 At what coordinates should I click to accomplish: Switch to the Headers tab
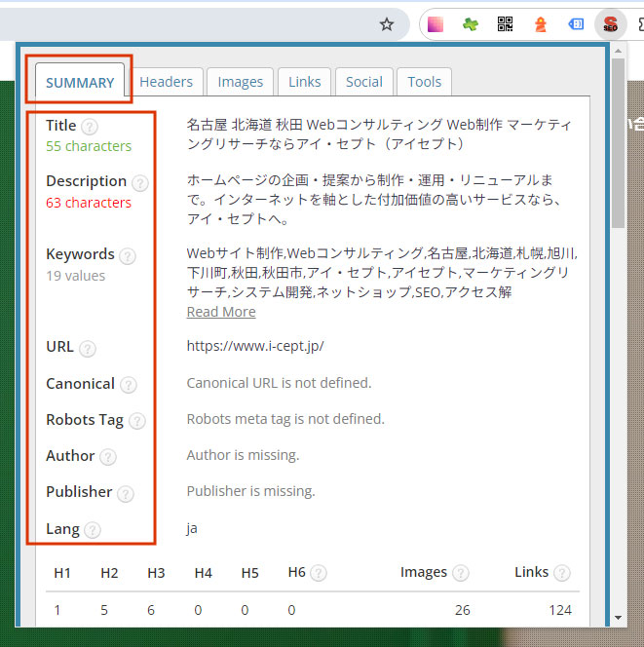pyautogui.click(x=167, y=82)
